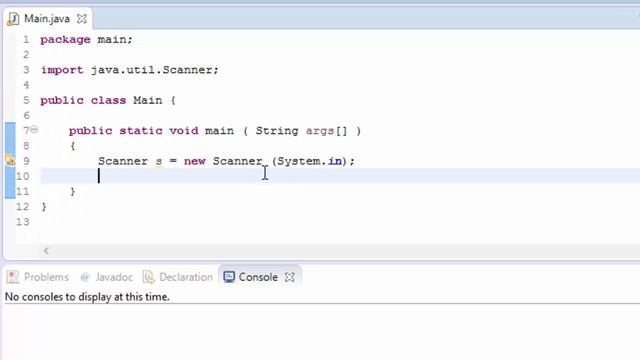Open the Declaration view tab

tap(178, 277)
